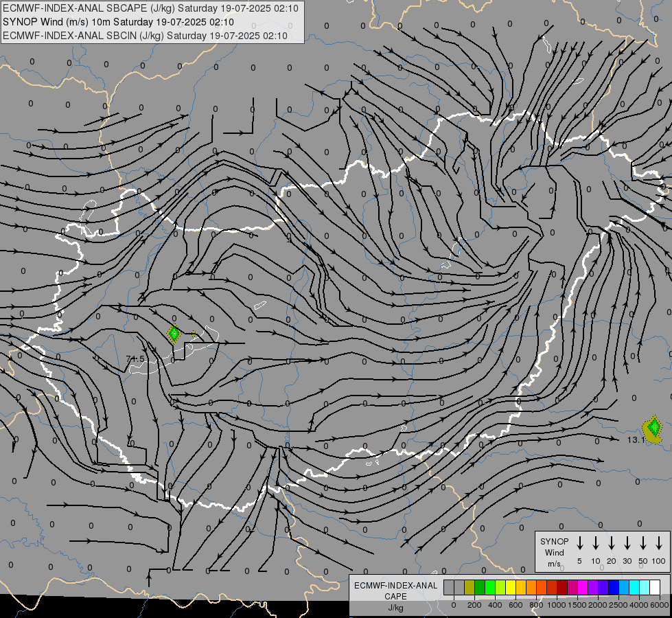Click the ECMWF-INDEX-ANAL CAPE legend label
The height and width of the screenshot is (618, 672).
click(395, 591)
